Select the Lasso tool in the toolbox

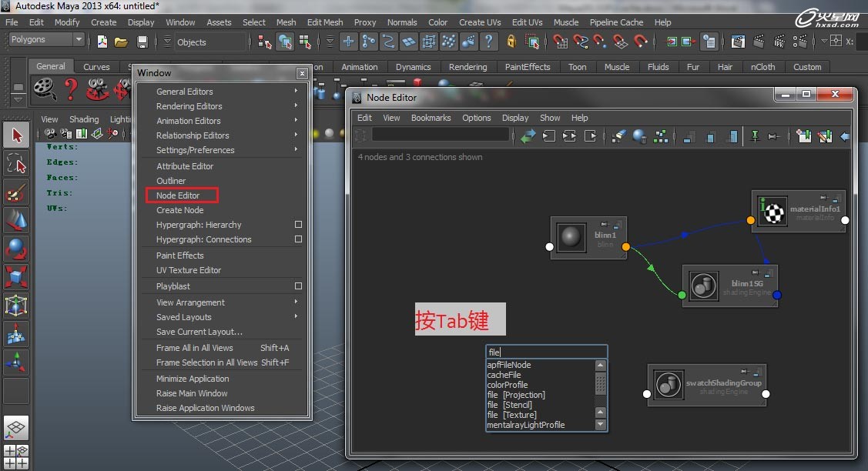(x=16, y=163)
